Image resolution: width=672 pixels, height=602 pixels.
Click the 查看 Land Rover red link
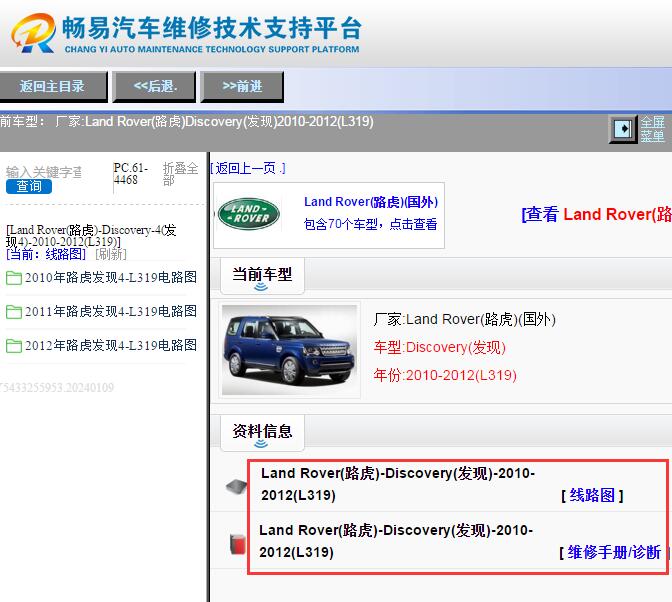click(596, 214)
